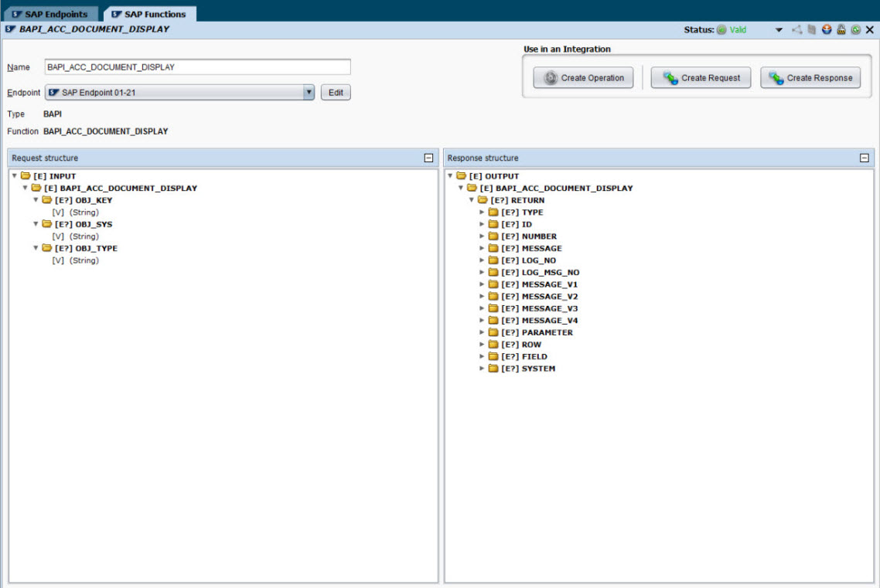
Task: Click the Create Operation button
Action: pyautogui.click(x=583, y=78)
